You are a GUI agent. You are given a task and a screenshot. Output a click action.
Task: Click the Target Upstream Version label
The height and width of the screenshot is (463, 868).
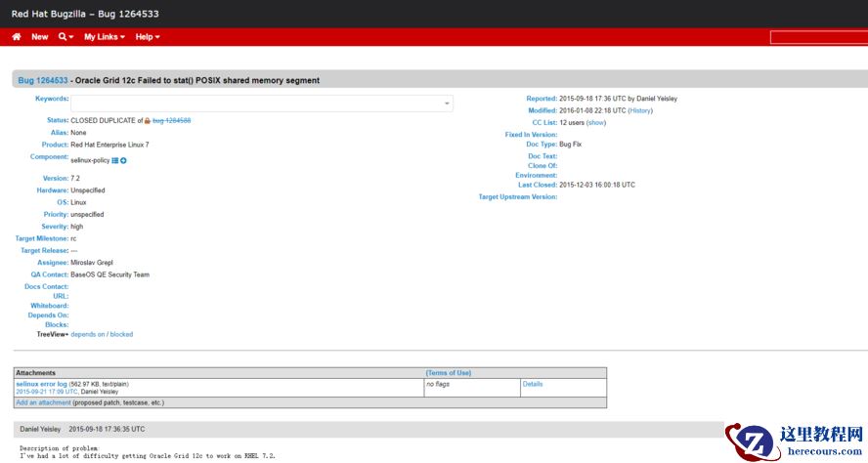pyautogui.click(x=518, y=197)
